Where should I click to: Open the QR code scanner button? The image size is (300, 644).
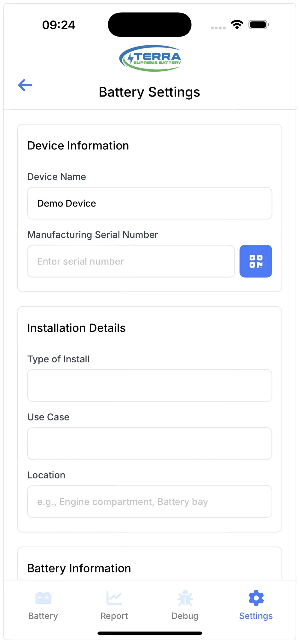click(256, 261)
